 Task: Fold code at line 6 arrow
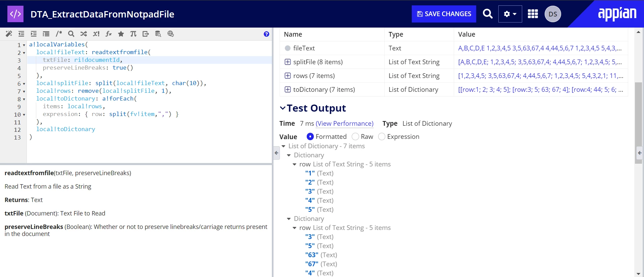coord(24,84)
